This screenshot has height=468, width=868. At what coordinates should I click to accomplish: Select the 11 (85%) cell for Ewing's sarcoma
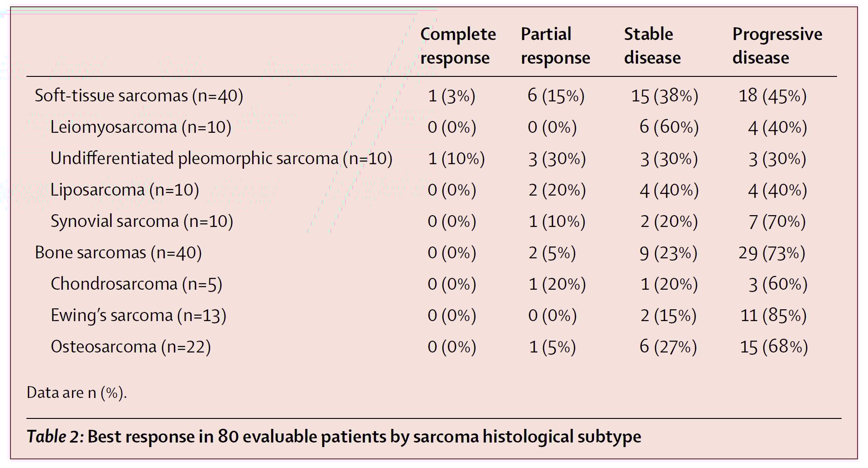[773, 316]
